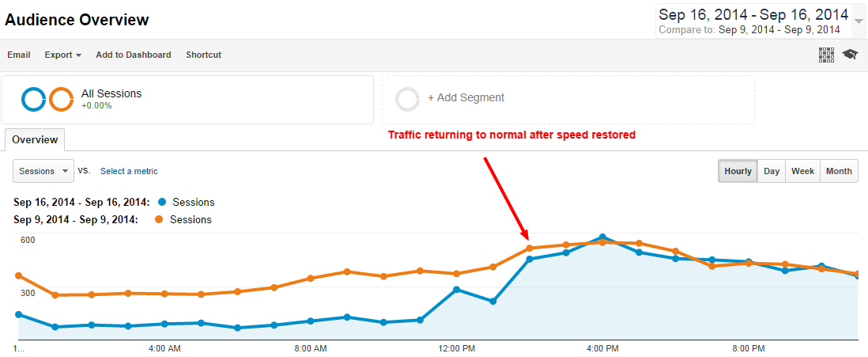
Task: Click the blue All Sessions circle icon
Action: pyautogui.click(x=34, y=99)
